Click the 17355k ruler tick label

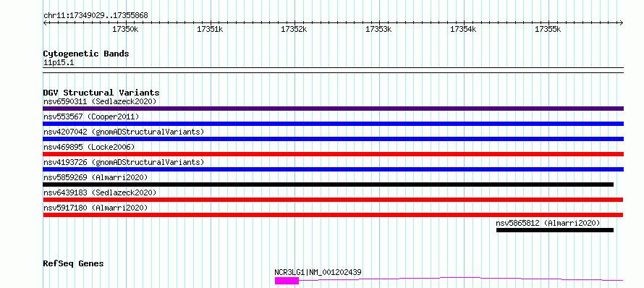(548, 29)
